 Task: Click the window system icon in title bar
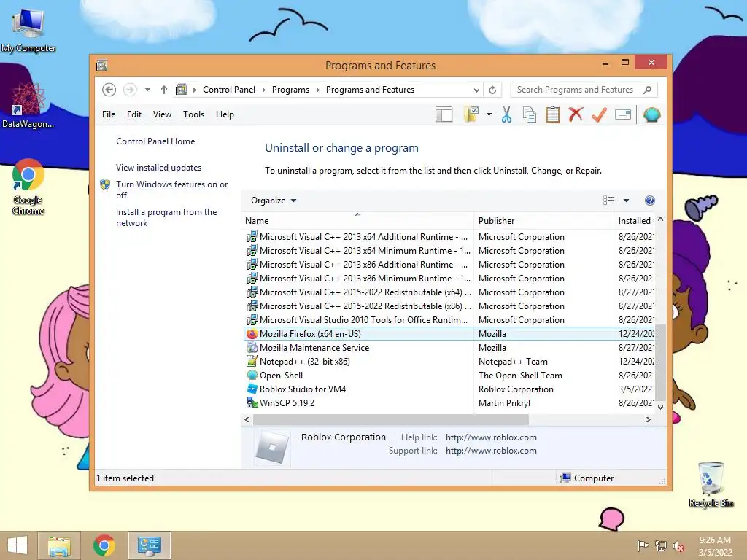point(101,65)
